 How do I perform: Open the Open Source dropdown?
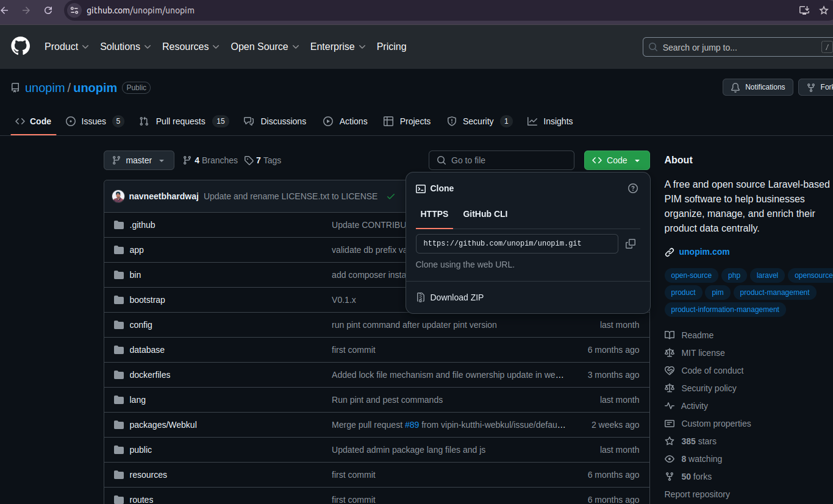coord(265,46)
